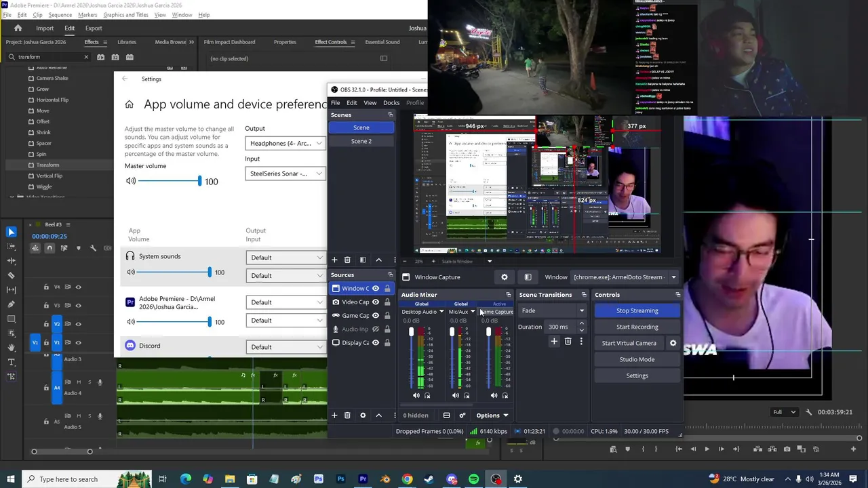Screen dimensions: 868x488
Task: Toggle V4 track output eye
Action: pyautogui.click(x=78, y=287)
